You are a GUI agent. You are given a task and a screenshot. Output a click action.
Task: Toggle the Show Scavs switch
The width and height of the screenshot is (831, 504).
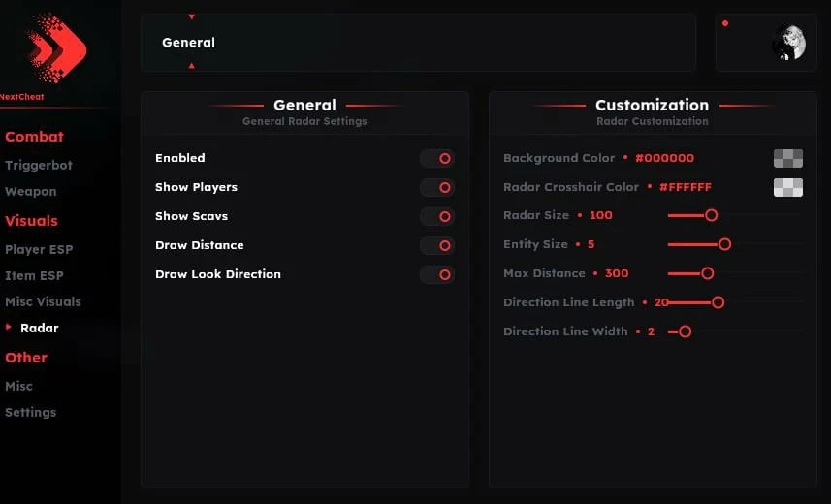(x=437, y=216)
